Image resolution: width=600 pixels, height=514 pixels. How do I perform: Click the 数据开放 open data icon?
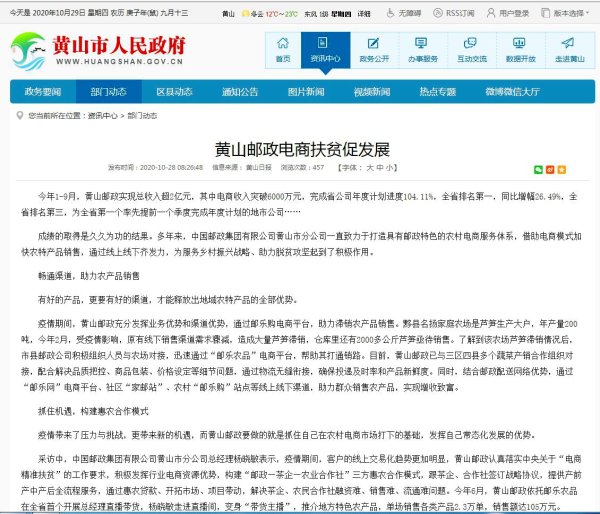tap(519, 51)
